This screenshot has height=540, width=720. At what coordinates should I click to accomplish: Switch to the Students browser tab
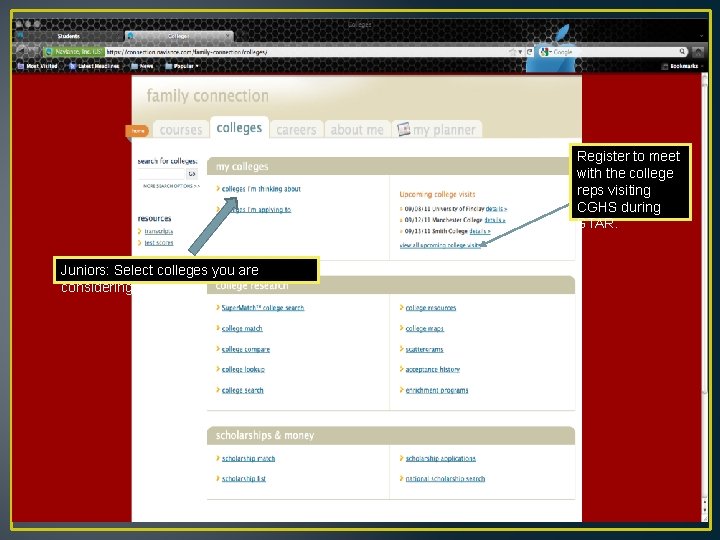point(69,36)
